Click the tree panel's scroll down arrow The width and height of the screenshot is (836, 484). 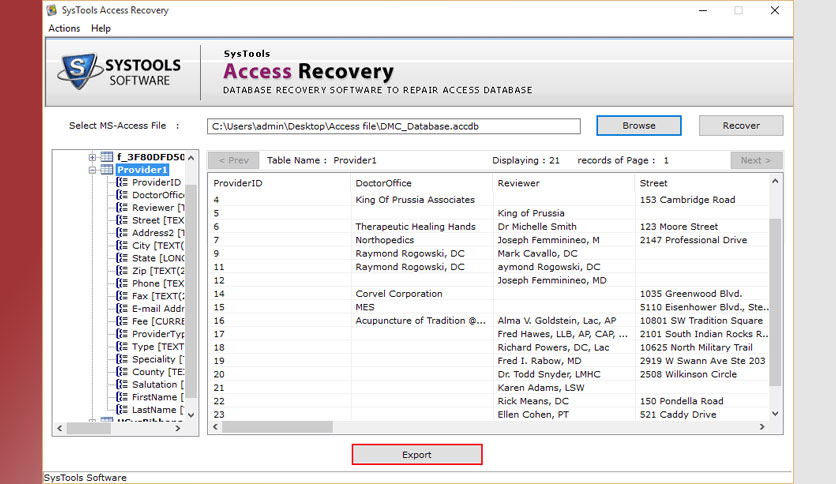[x=191, y=415]
